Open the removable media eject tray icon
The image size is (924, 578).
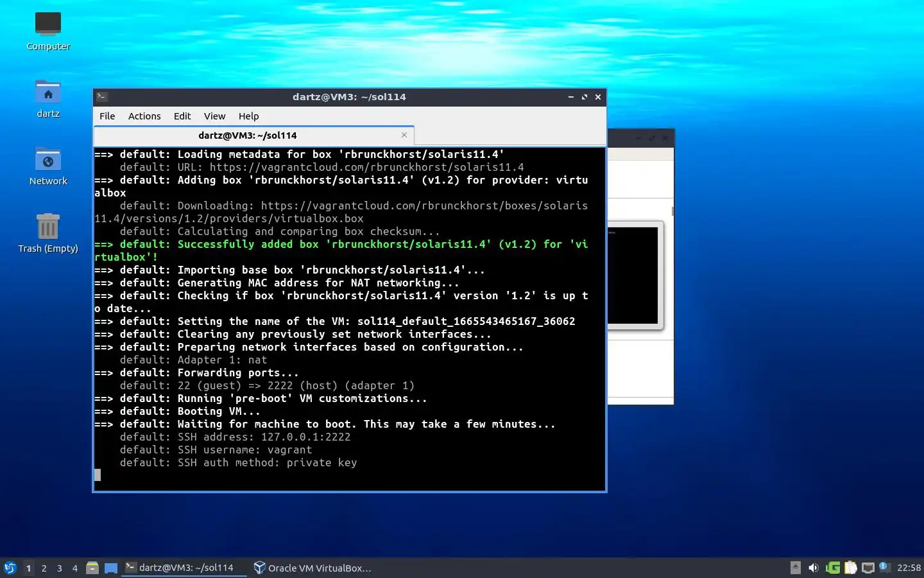click(796, 568)
